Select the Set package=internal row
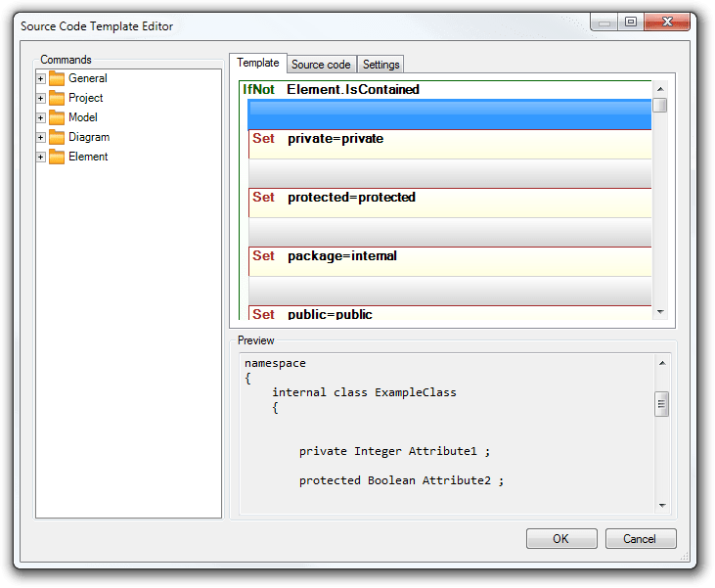The width and height of the screenshot is (715, 588). [x=450, y=261]
